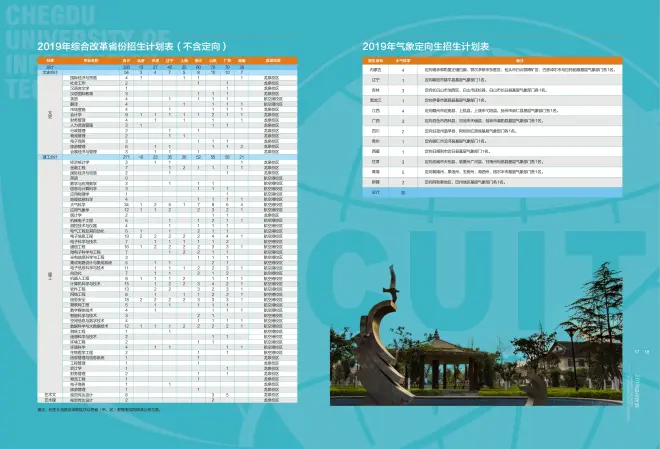
Task: Click the 2019年气象定向生招生计划表 heading
Action: (433, 46)
